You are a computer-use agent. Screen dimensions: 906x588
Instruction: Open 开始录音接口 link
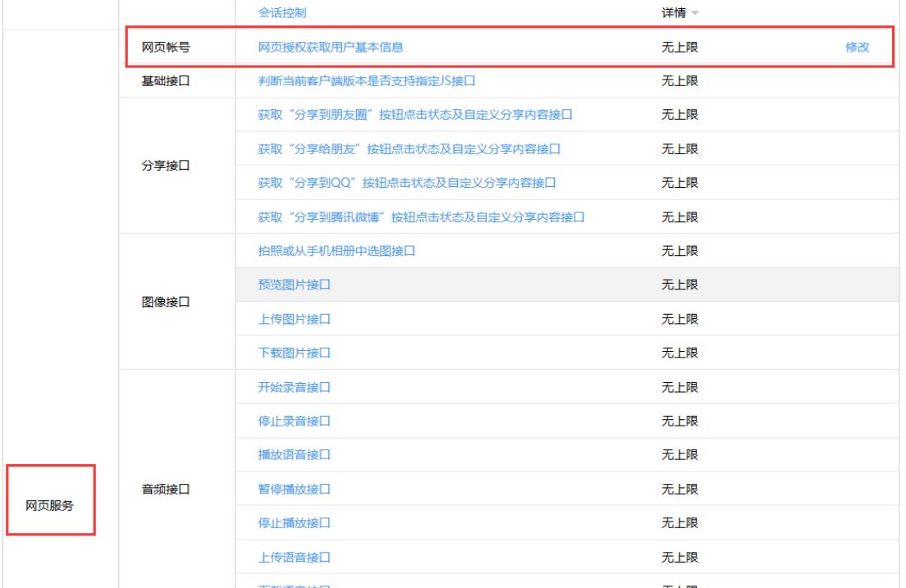click(x=294, y=388)
